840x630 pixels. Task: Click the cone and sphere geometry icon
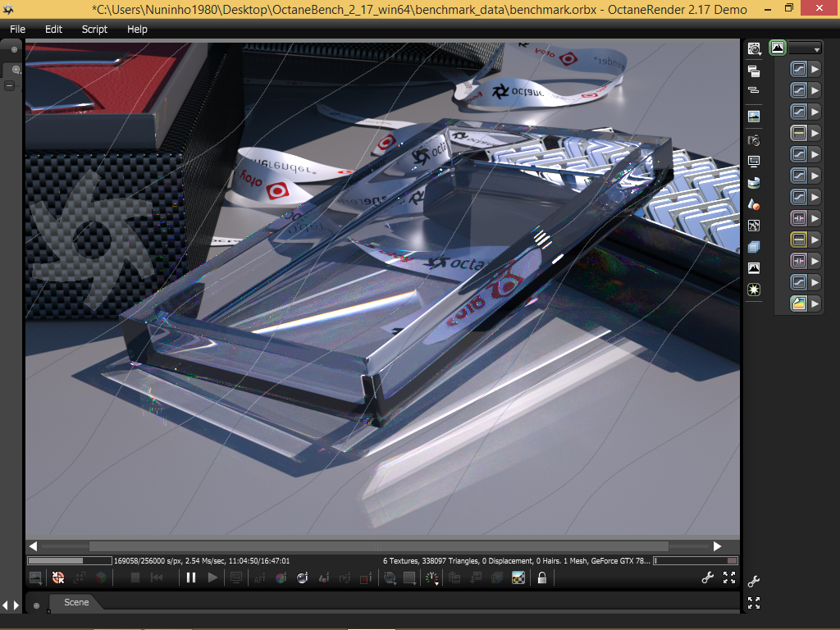tap(754, 204)
